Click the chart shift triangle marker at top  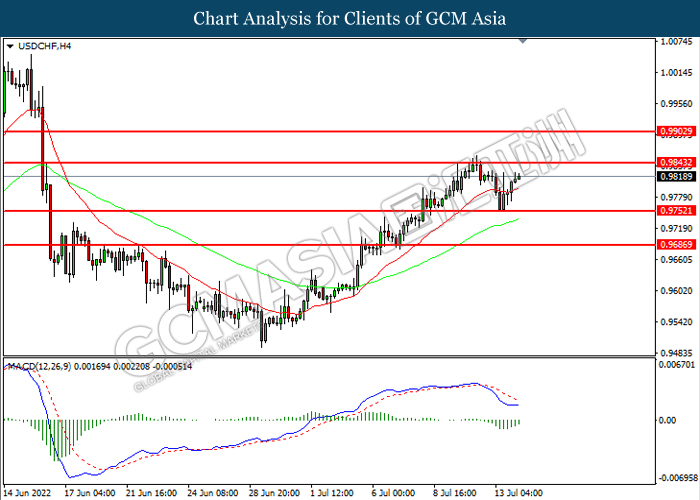pyautogui.click(x=523, y=41)
